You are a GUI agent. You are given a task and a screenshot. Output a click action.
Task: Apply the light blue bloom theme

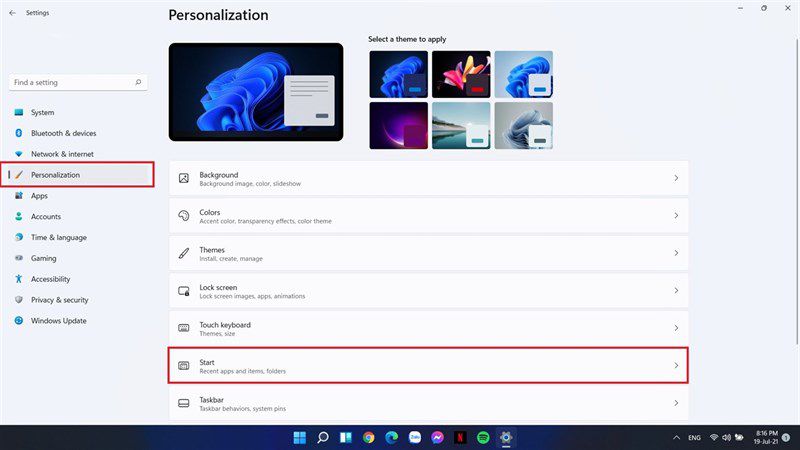point(523,74)
